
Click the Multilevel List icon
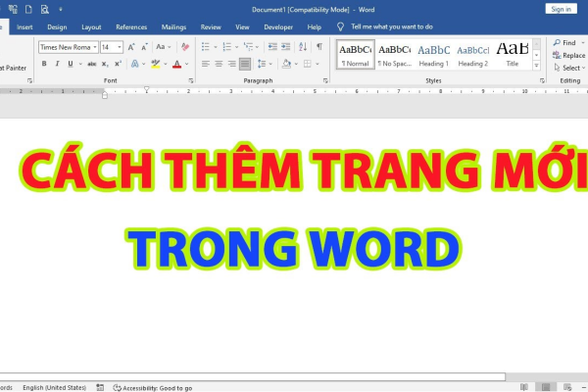(x=248, y=46)
